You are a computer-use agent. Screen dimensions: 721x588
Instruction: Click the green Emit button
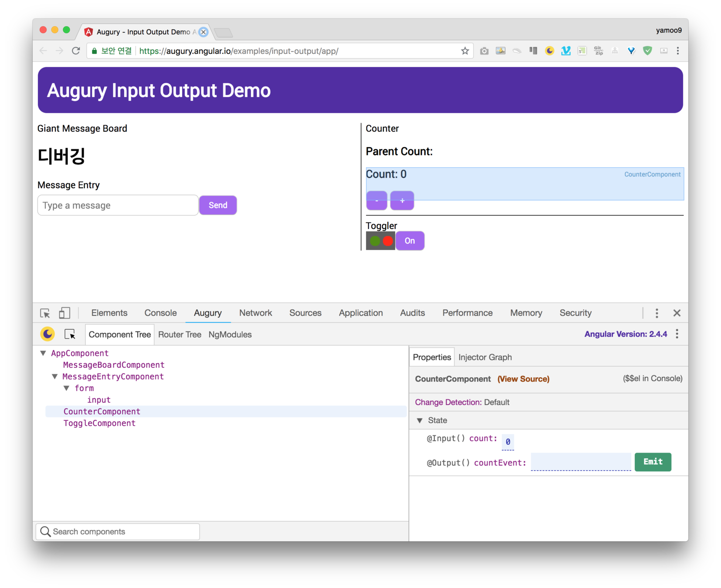tap(653, 462)
